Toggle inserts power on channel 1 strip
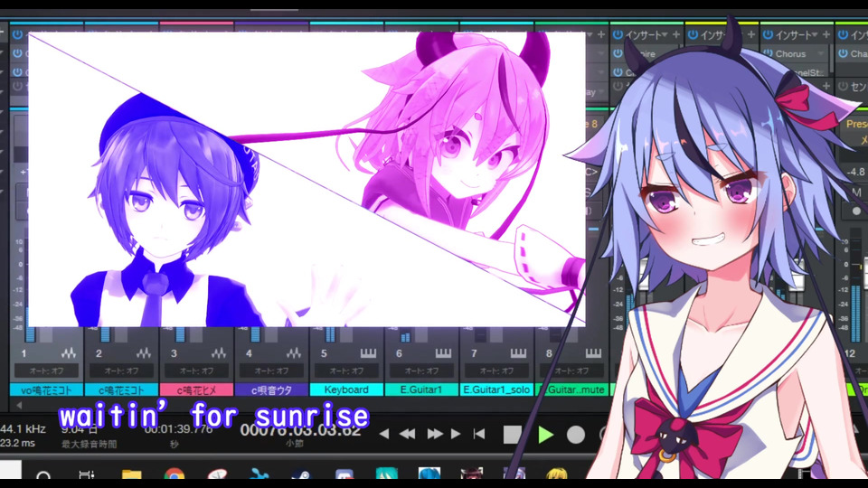The height and width of the screenshot is (488, 868). pyautogui.click(x=18, y=35)
